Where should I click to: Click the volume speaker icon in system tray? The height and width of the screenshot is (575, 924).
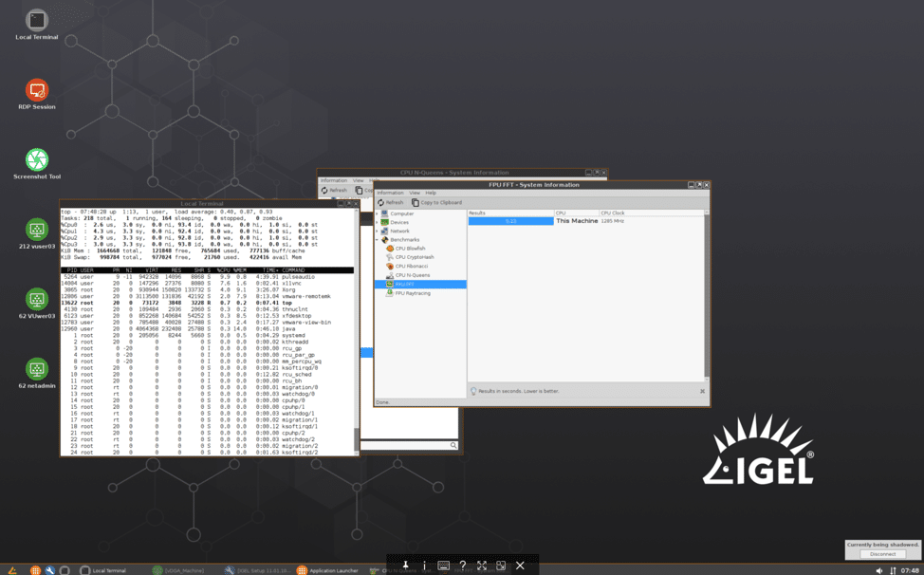tap(879, 570)
